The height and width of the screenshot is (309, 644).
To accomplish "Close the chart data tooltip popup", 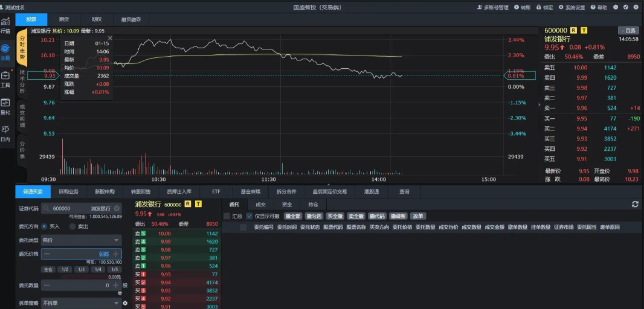I will (110, 38).
